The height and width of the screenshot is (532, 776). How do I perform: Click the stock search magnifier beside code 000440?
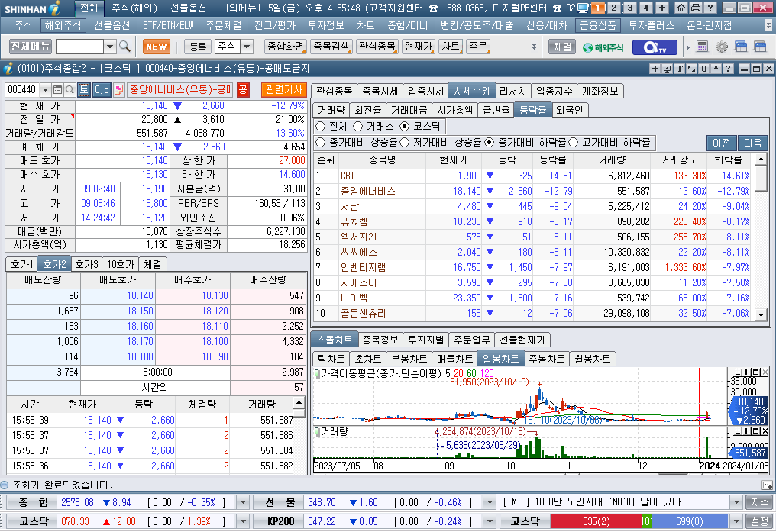(x=70, y=89)
